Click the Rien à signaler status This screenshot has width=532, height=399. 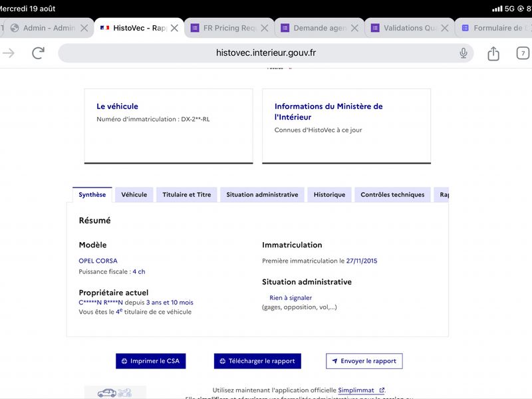(291, 298)
